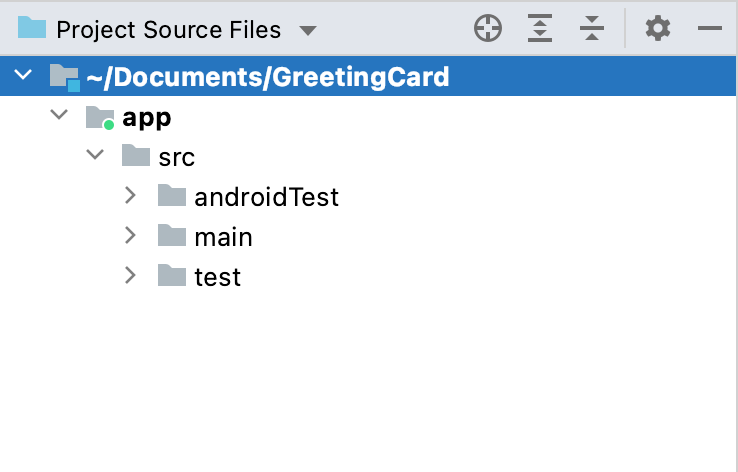
Task: Select the main folder item
Action: click(223, 237)
